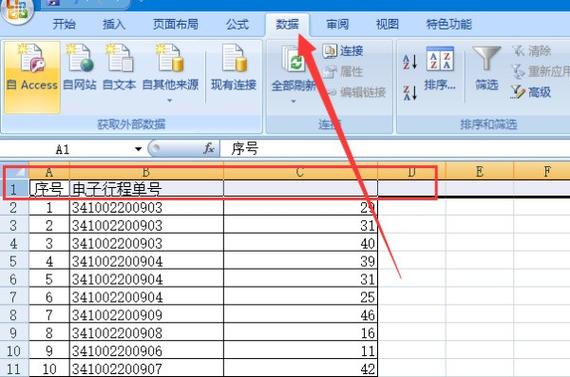Click cell A1 containing 序号

point(49,189)
